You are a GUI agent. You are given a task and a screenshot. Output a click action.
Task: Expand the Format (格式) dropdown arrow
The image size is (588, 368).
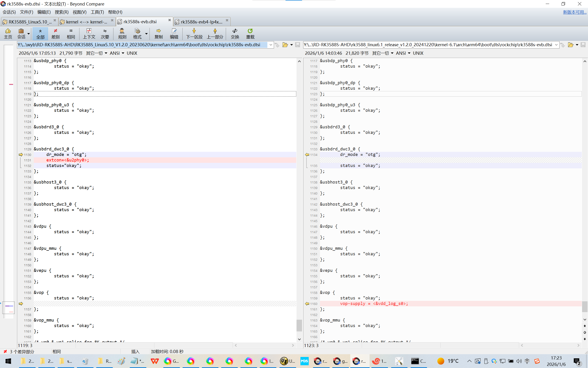(146, 34)
